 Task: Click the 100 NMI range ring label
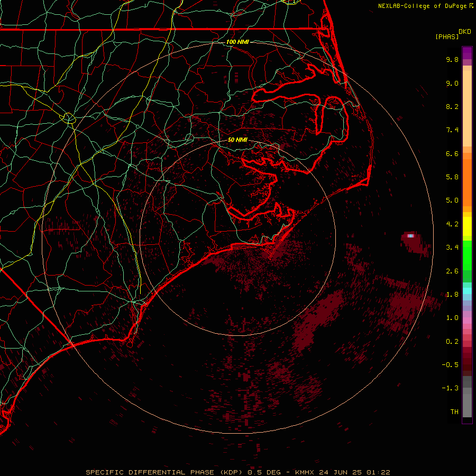click(237, 42)
